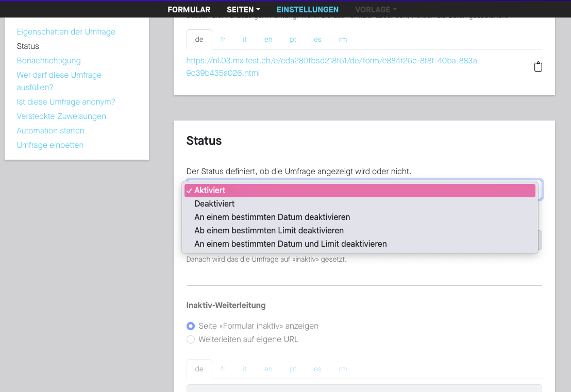Image resolution: width=571 pixels, height=392 pixels.
Task: Choose 'An einem bestimmten Datum deaktivieren' option
Action: point(272,217)
